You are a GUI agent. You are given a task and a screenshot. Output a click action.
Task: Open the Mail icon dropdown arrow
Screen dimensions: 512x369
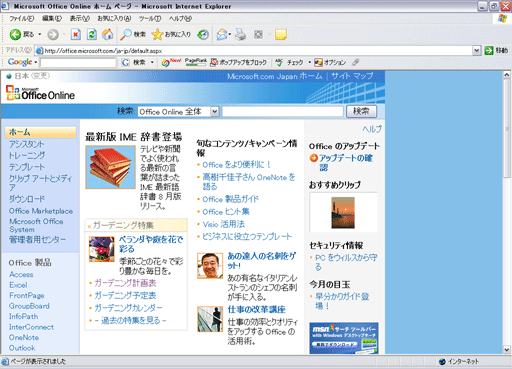point(229,34)
